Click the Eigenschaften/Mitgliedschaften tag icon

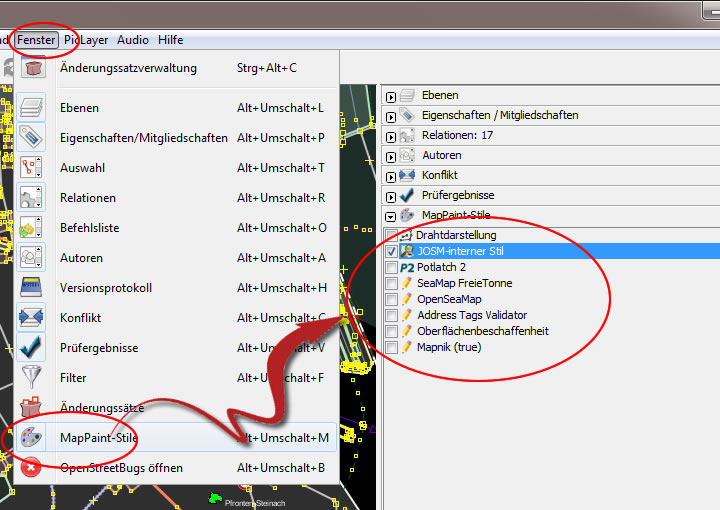(x=32, y=138)
